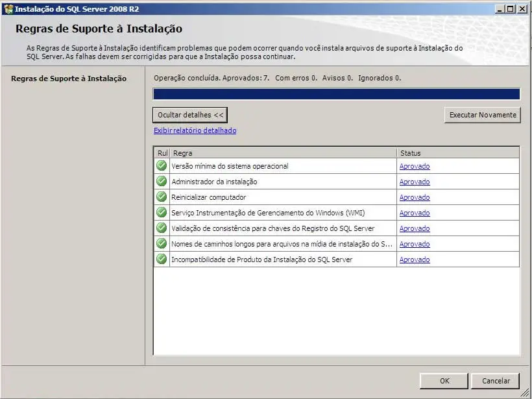
Task: Collapse details with Ocultar detalhes button
Action: [190, 115]
